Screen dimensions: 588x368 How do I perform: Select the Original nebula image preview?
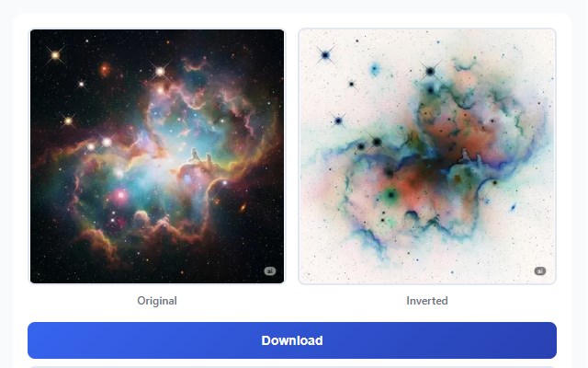[157, 156]
